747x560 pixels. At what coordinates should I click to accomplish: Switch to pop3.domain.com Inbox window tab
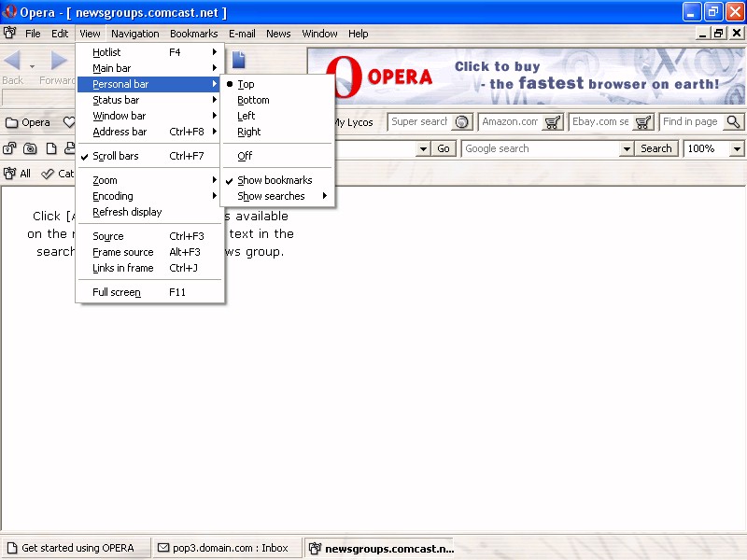pyautogui.click(x=224, y=548)
